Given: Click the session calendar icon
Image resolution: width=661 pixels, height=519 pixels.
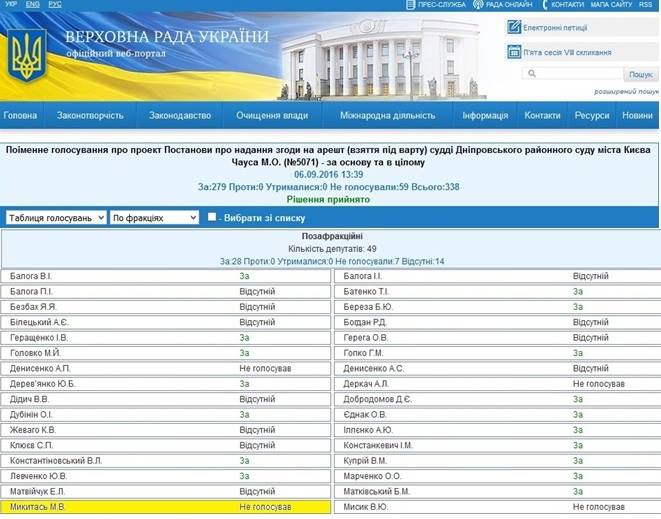Looking at the screenshot, I should pyautogui.click(x=514, y=52).
